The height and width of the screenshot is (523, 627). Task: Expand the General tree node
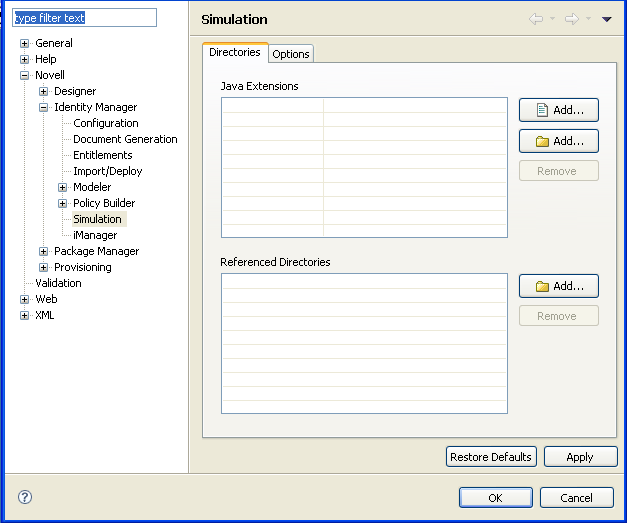tap(24, 43)
